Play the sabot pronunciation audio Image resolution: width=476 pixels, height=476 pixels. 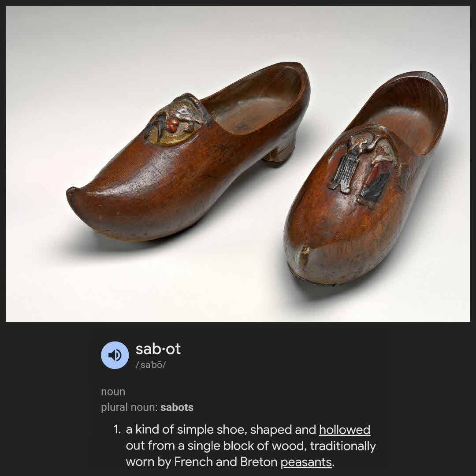[x=115, y=355]
